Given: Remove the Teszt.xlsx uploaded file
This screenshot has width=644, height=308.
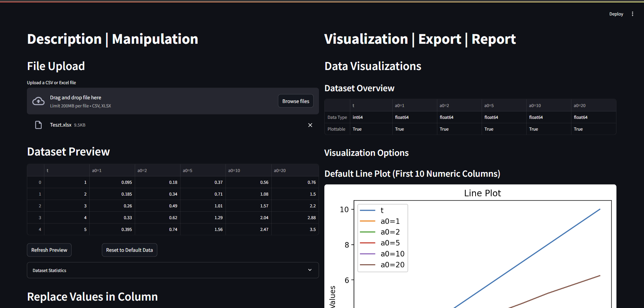Looking at the screenshot, I should 310,125.
